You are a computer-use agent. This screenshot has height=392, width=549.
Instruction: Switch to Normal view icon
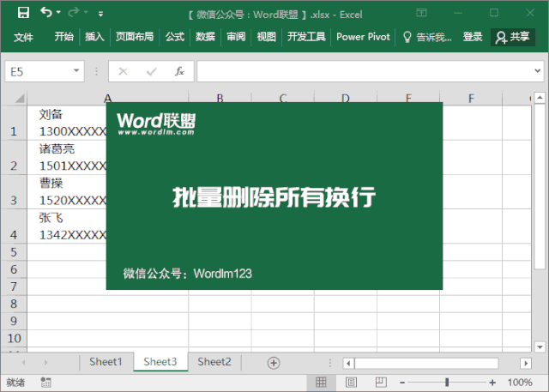click(x=321, y=383)
